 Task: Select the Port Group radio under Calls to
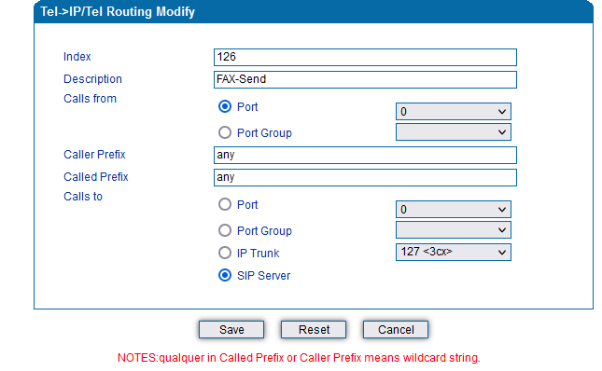(x=225, y=230)
